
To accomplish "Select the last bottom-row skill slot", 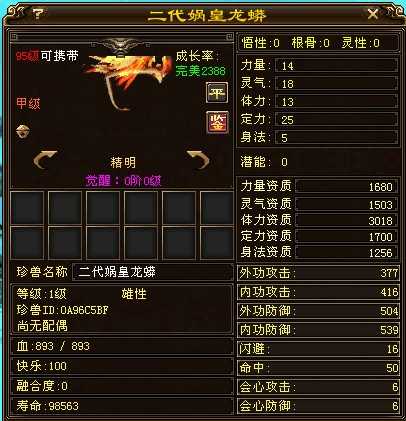I will point(217,242).
